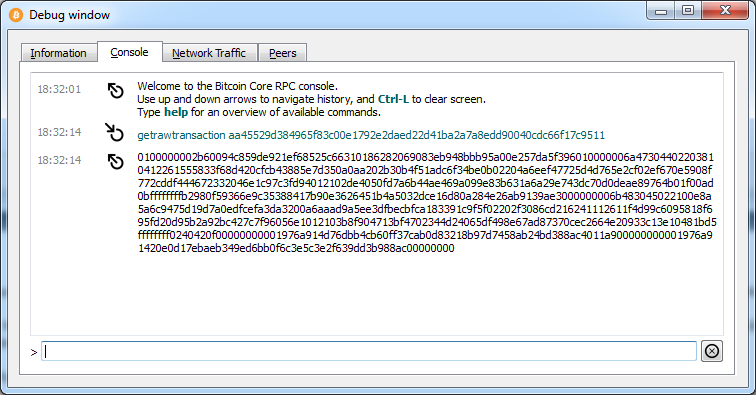Click hex output line starting with ffffffff0240420f

coord(425,235)
